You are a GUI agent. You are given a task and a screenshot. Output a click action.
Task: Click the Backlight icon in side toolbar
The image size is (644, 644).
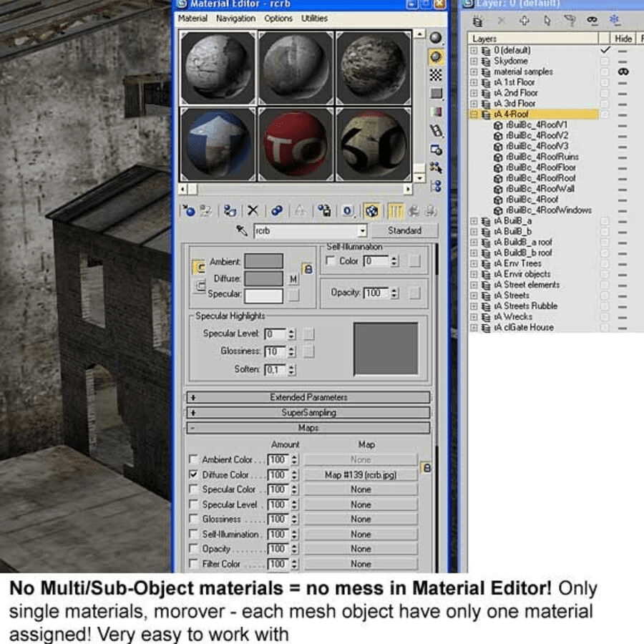(x=436, y=57)
